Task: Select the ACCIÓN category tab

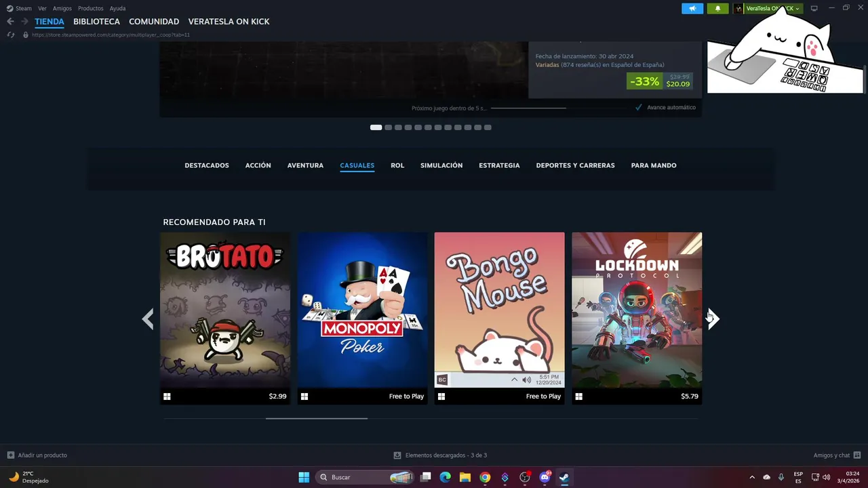Action: click(x=258, y=165)
